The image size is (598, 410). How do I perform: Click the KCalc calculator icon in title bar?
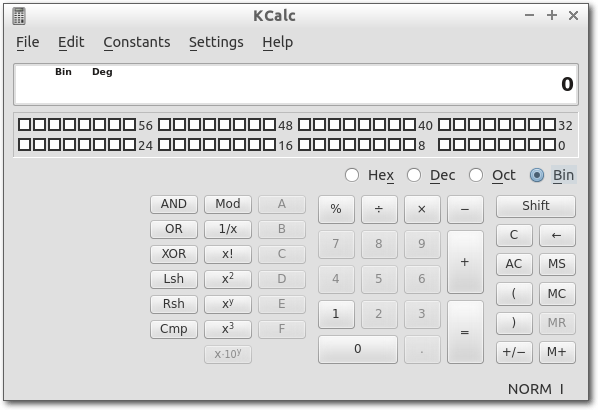(x=19, y=16)
